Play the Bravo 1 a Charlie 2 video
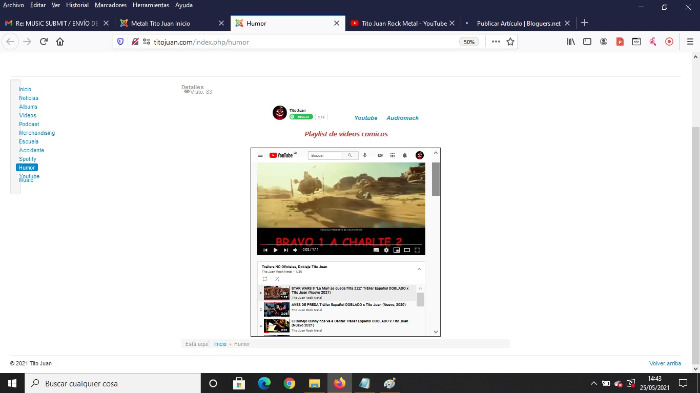The height and width of the screenshot is (393, 700). [275, 250]
